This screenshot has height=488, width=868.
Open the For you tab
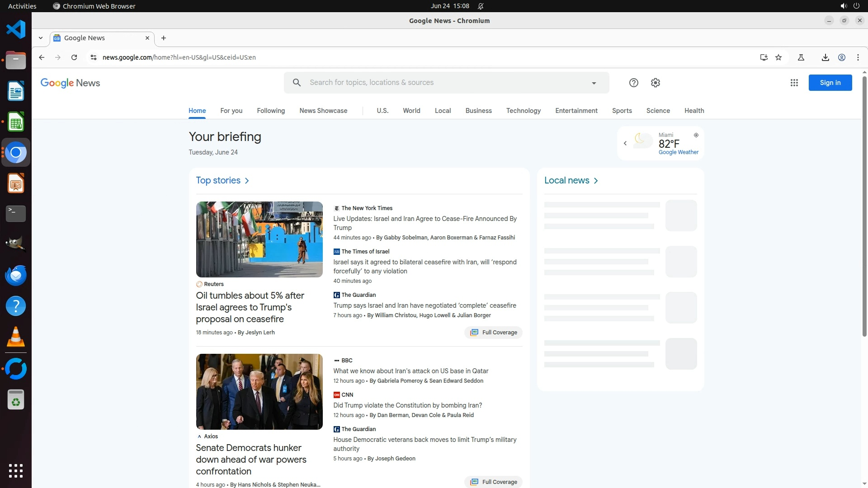[231, 111]
